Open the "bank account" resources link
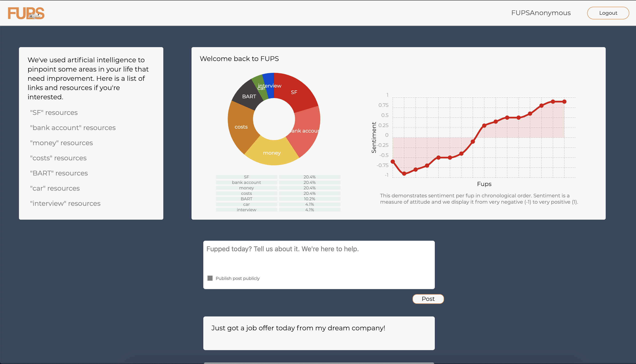Screen dimensions: 636x364 pyautogui.click(x=73, y=128)
